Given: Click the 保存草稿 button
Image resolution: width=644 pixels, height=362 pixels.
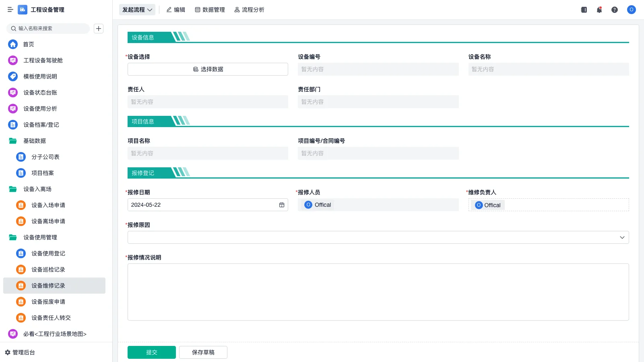Looking at the screenshot, I should point(203,352).
